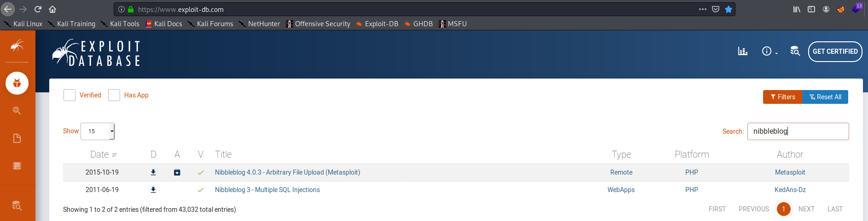Viewport: 868px width, 221px height.
Task: Open Nibbleblog 4.0.3 Arbitrary File Upload link
Action: point(287,172)
